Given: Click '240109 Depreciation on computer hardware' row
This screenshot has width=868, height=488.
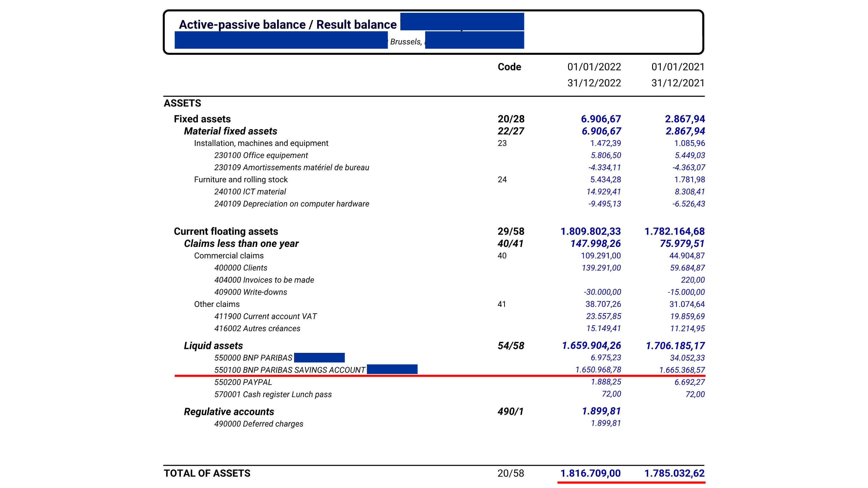Looking at the screenshot, I should (x=292, y=204).
